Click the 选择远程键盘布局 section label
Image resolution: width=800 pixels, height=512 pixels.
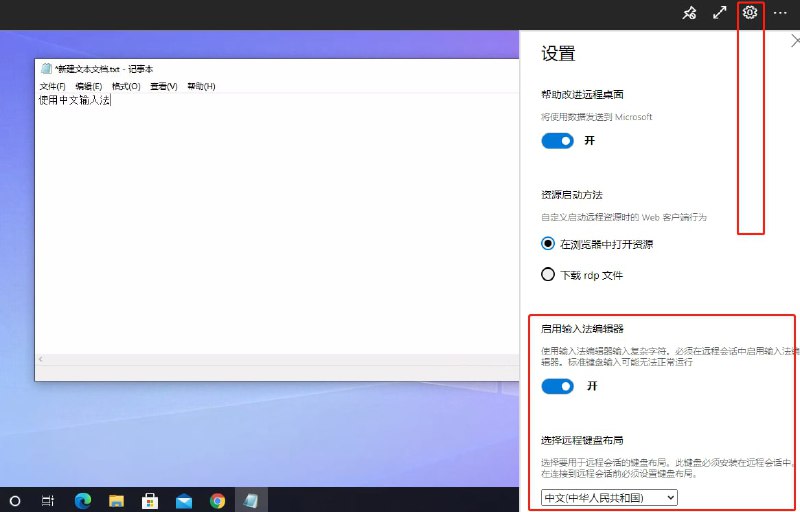[582, 440]
